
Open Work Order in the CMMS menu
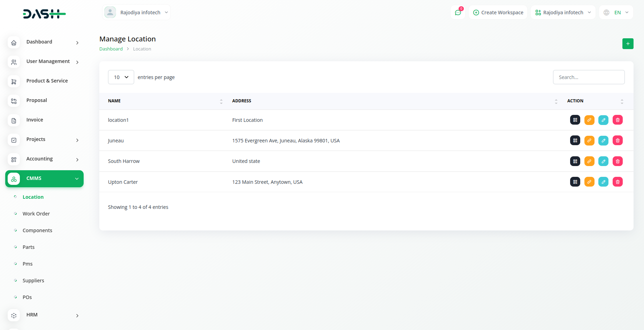click(36, 214)
